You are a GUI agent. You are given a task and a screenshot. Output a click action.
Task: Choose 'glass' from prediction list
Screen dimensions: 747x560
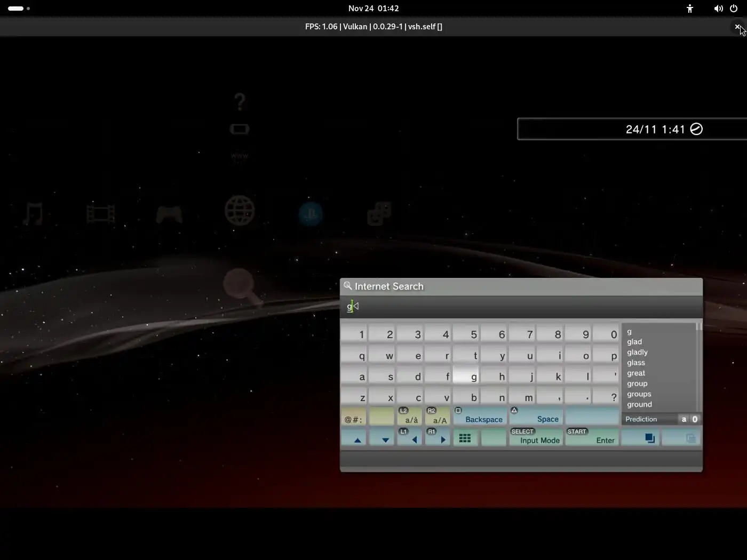[636, 363]
